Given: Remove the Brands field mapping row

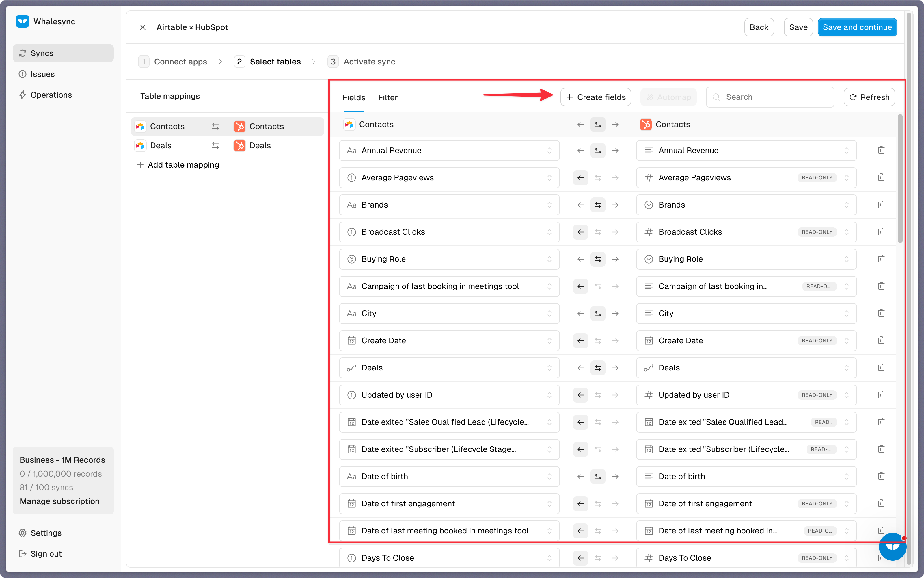Looking at the screenshot, I should 881,205.
